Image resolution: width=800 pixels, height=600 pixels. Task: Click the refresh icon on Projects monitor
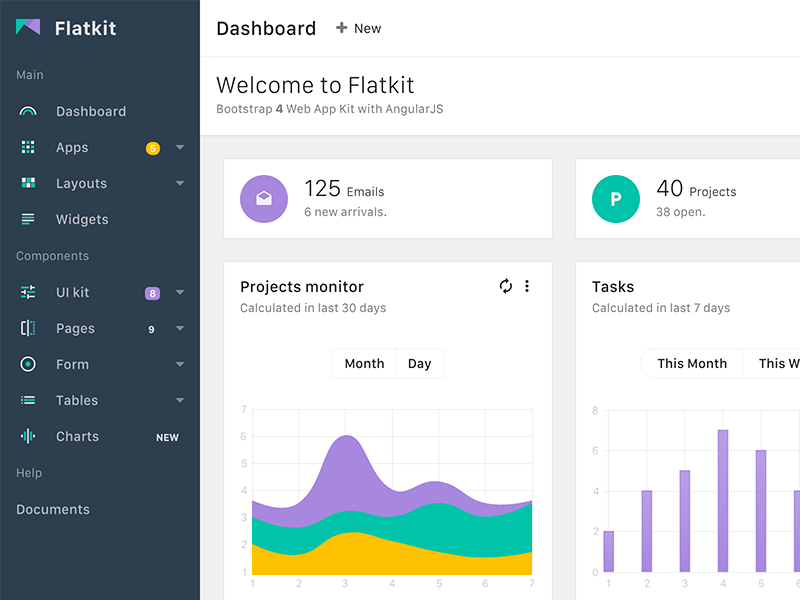[505, 286]
